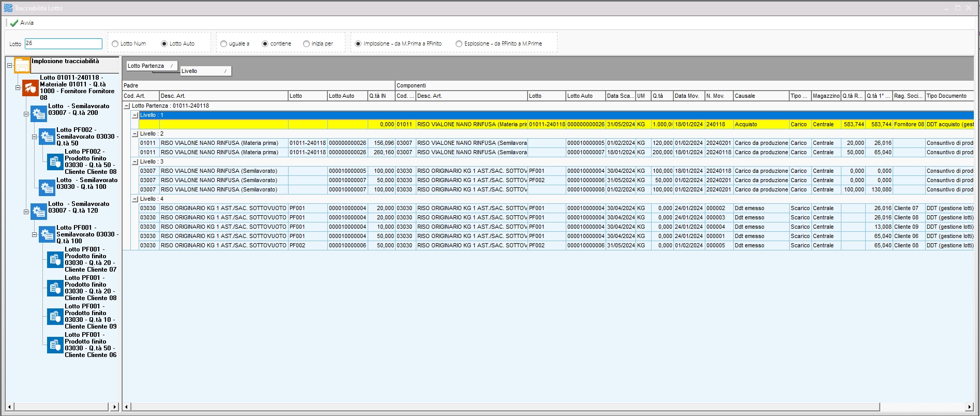
Task: Click the Semilavorato 03007 Q.tà 200 icon
Action: point(39,114)
